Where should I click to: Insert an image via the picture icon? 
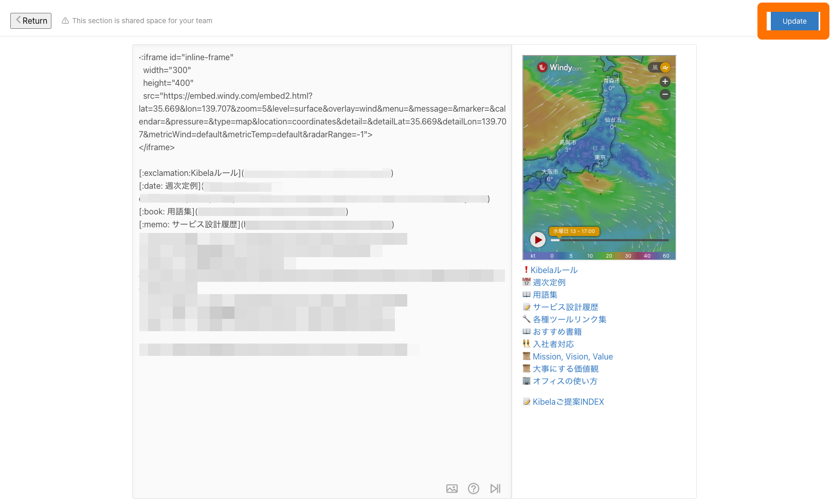point(451,489)
